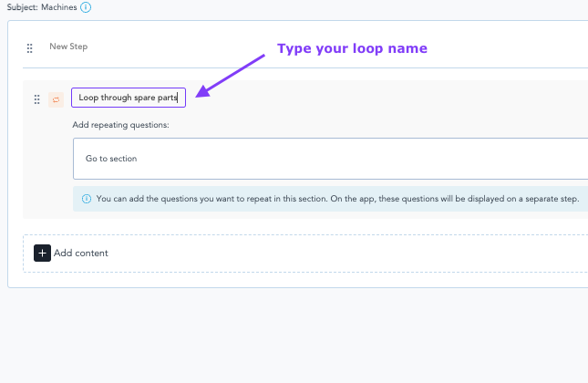Select the 'New Step' title

pos(68,47)
